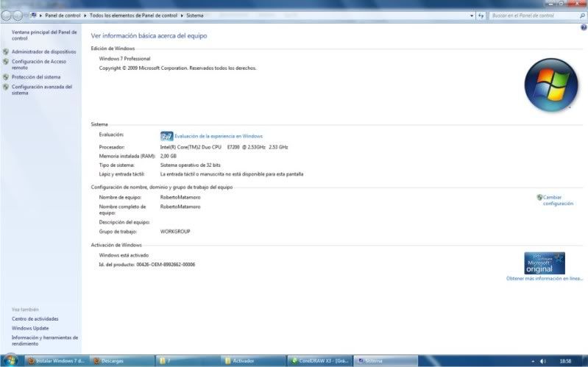This screenshot has height=367, width=588.
Task: Click Windows 7 Professional edition text
Action: point(124,59)
